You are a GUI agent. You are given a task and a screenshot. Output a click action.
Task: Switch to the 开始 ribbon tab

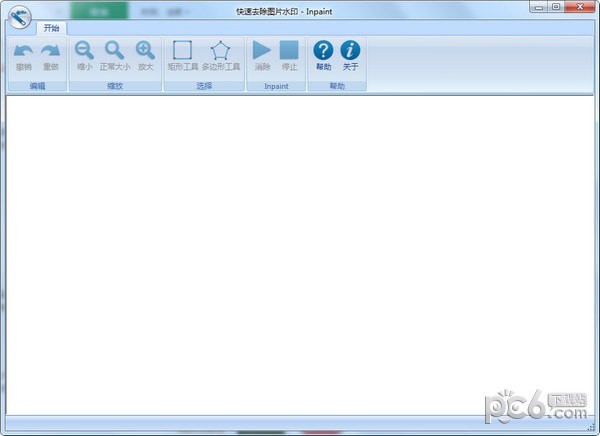click(x=52, y=28)
